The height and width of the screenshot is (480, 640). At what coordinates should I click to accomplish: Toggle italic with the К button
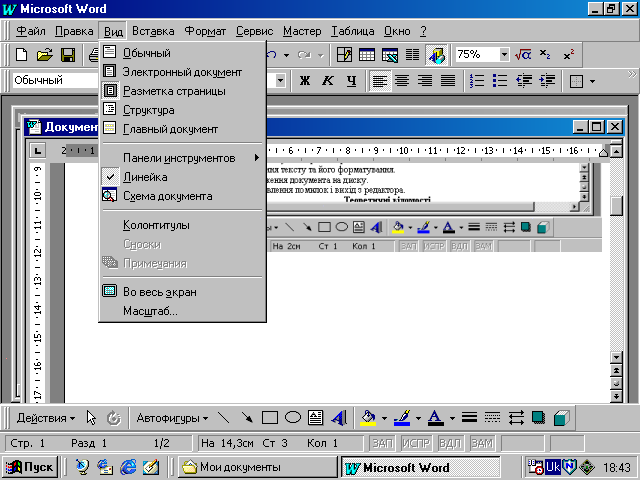pyautogui.click(x=327, y=81)
